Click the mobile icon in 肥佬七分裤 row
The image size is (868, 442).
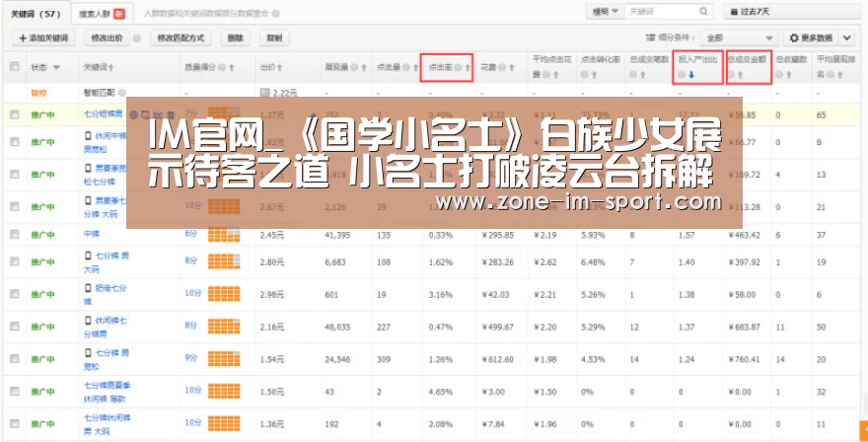pos(88,288)
